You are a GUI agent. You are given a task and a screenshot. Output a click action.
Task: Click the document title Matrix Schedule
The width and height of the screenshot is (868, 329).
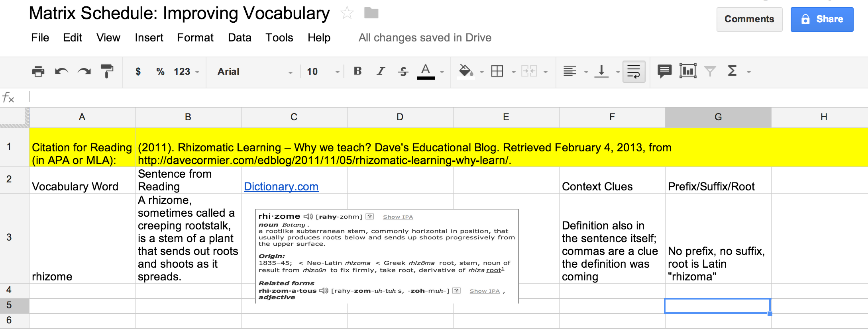coord(179,13)
